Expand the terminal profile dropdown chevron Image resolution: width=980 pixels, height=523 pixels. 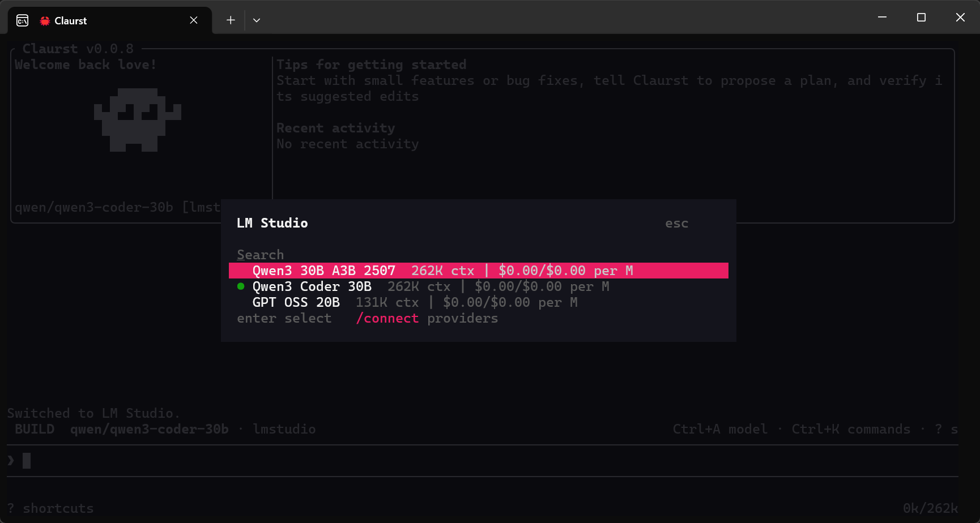click(257, 20)
